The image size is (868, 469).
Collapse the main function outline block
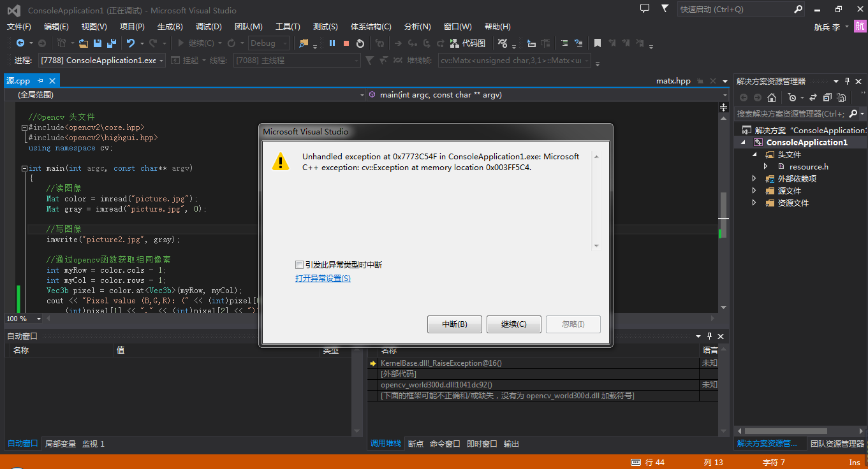tap(24, 169)
